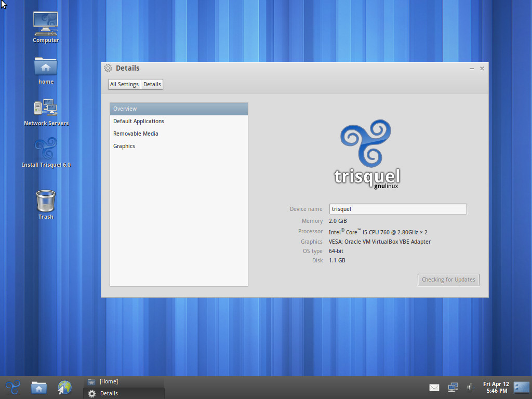The width and height of the screenshot is (532, 399).
Task: Open the clock showing Fri Apr 12
Action: (496, 388)
